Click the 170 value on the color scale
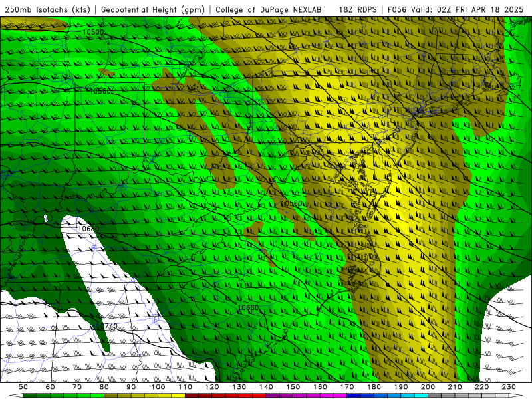 tap(347, 387)
